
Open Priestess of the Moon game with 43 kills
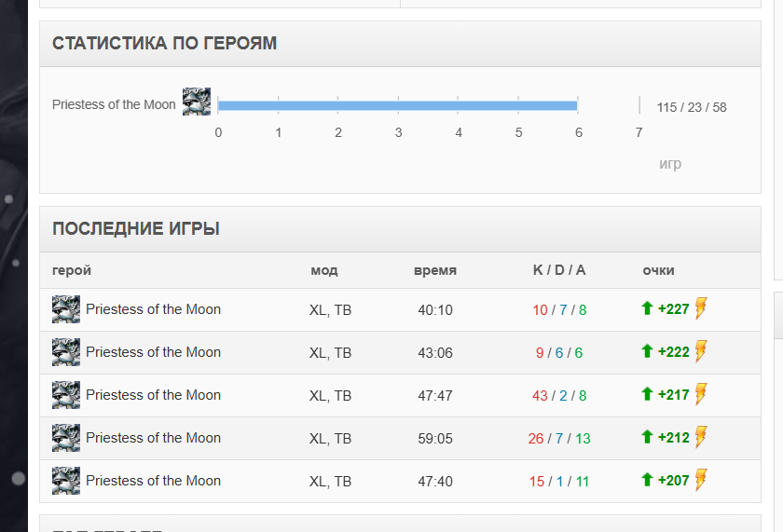153,395
